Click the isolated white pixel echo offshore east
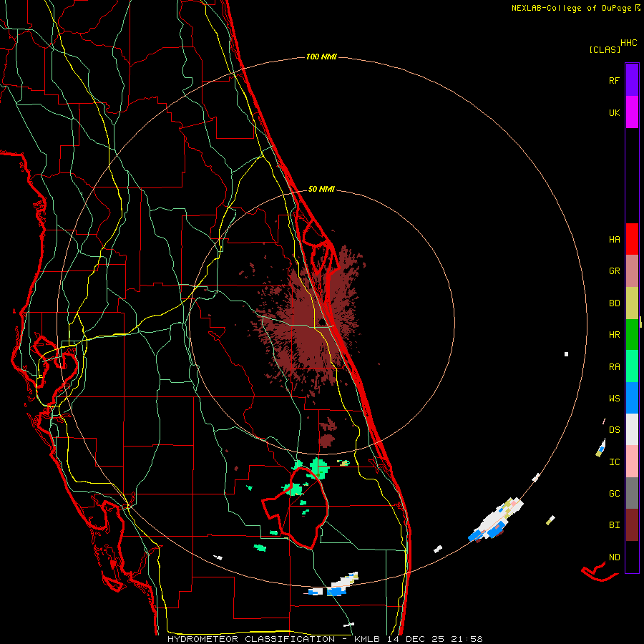The width and height of the screenshot is (644, 644). pyautogui.click(x=567, y=354)
